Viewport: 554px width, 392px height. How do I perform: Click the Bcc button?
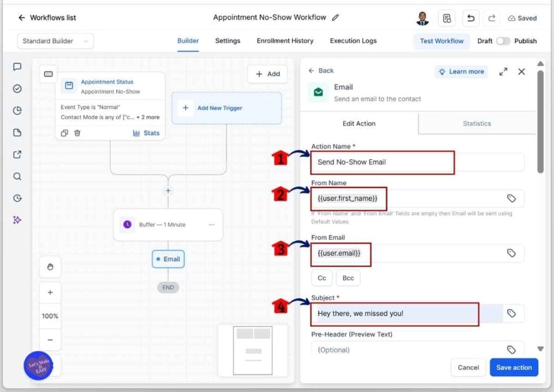(348, 278)
